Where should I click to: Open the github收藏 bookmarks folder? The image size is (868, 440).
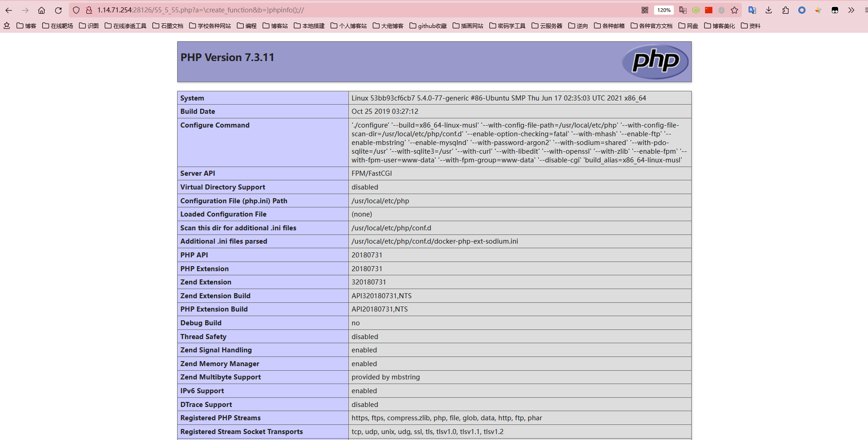427,26
